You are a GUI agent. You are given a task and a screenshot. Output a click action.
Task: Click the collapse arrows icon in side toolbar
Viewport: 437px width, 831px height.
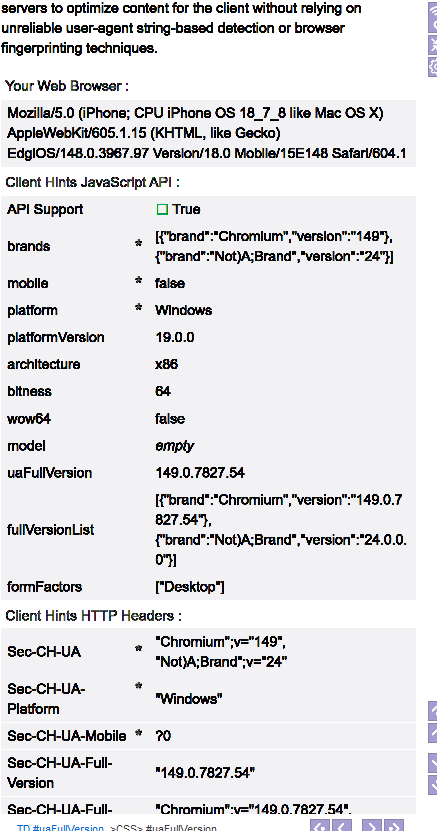(433, 47)
